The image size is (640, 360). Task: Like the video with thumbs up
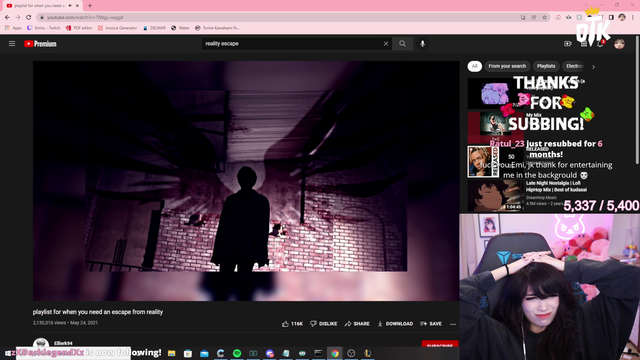pos(292,324)
